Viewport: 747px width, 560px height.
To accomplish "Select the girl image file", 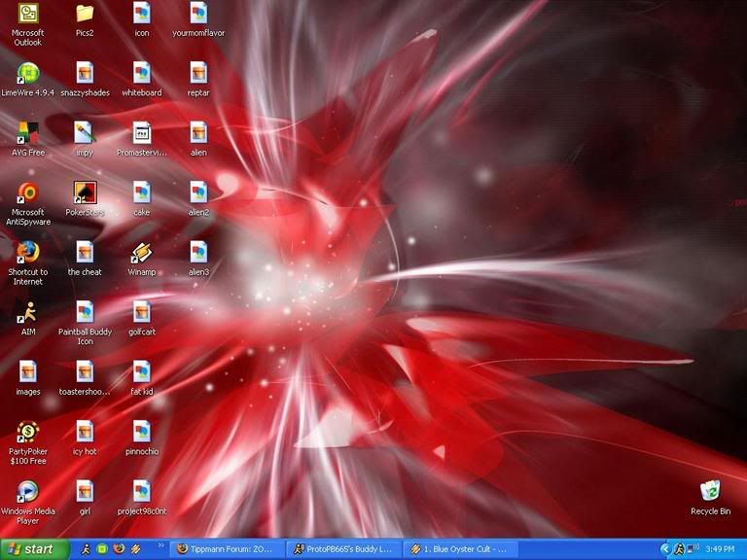I will [x=85, y=492].
